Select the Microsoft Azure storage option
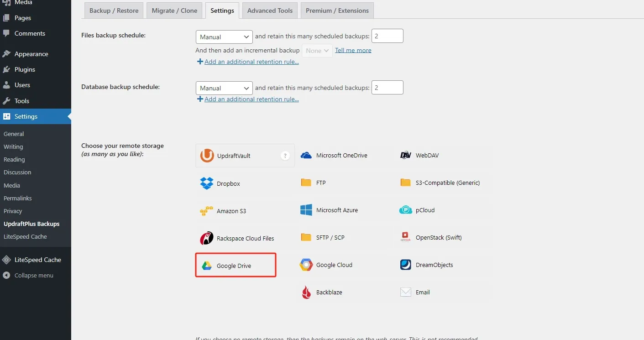 coord(336,210)
